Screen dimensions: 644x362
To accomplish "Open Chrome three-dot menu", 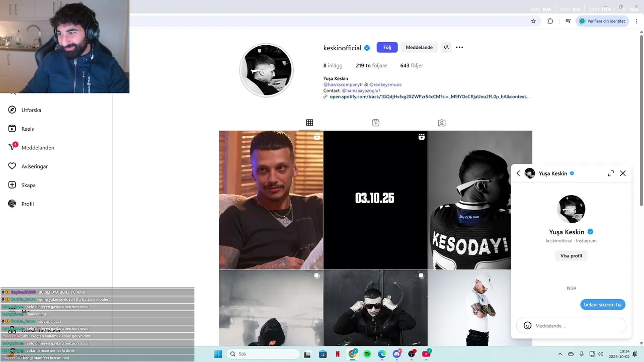I will [x=636, y=21].
